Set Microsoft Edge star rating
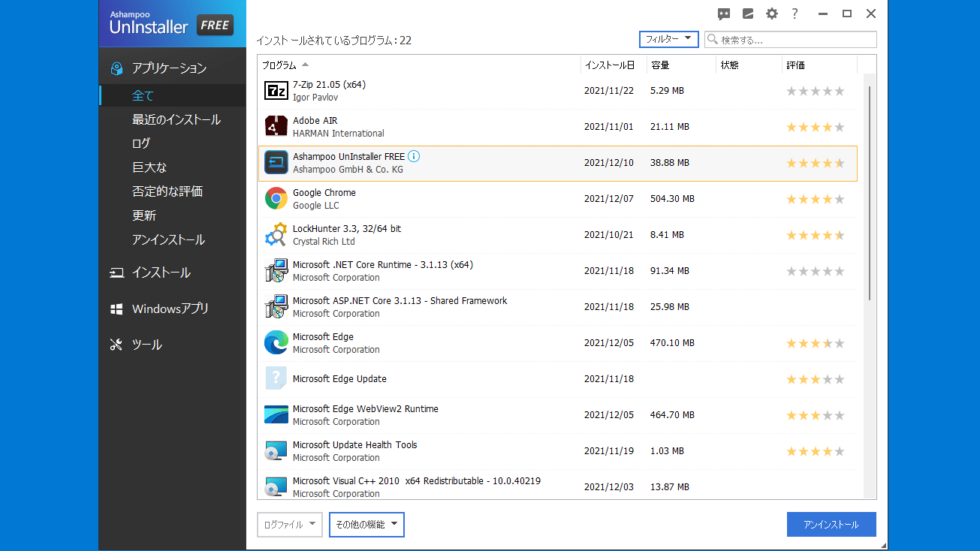 point(816,343)
